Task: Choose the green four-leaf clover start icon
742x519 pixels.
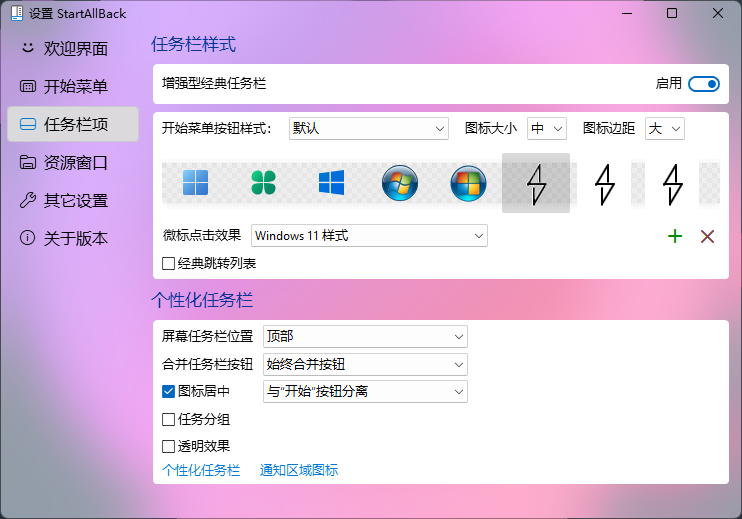Action: coord(264,183)
